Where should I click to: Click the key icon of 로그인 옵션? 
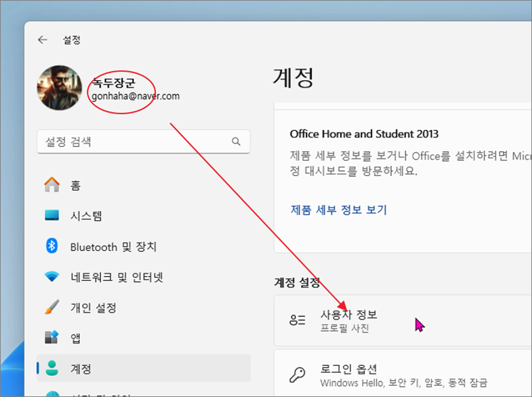point(297,375)
